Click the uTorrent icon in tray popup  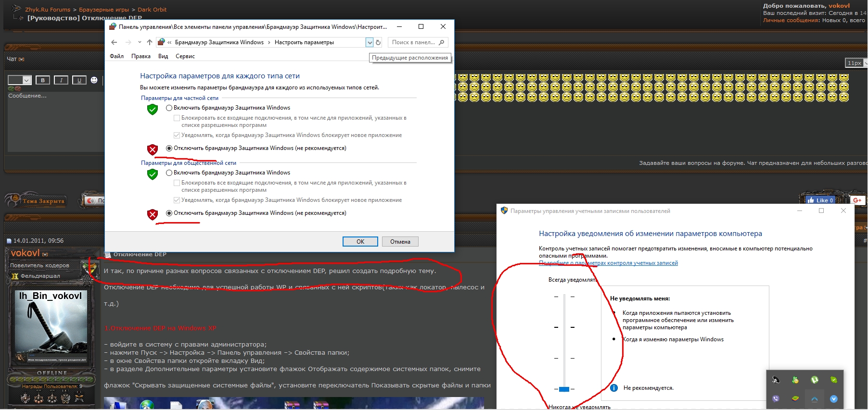(x=814, y=380)
